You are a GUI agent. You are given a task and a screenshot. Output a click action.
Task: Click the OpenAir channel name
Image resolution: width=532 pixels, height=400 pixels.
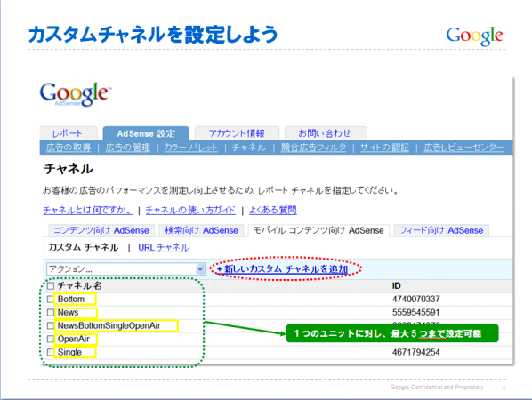74,339
